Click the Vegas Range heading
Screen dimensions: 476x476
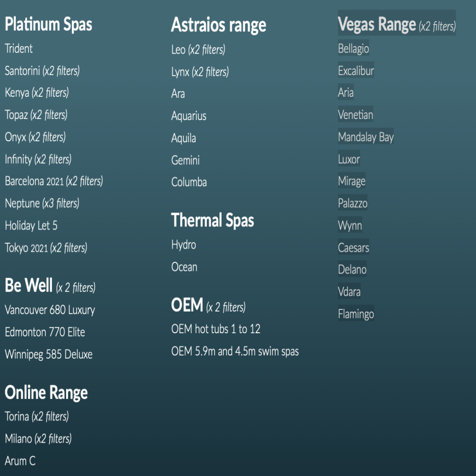[377, 24]
